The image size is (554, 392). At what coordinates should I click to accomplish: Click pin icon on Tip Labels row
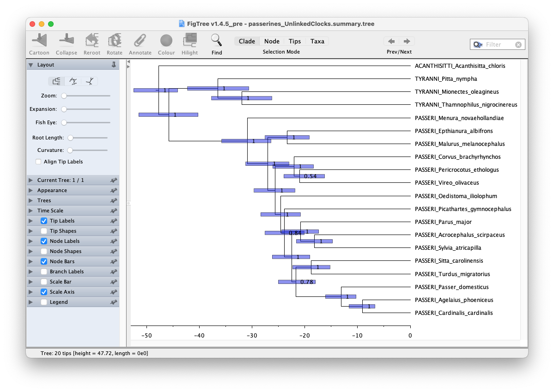click(x=114, y=221)
